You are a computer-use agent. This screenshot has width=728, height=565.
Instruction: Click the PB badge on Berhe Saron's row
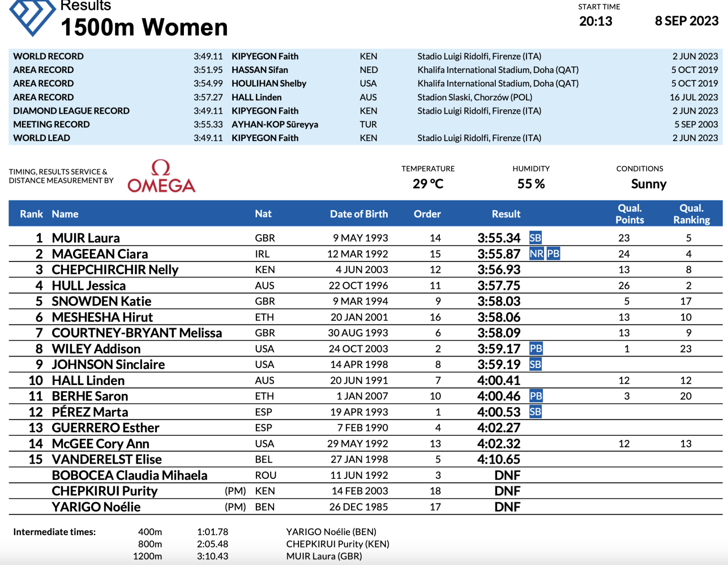pos(536,396)
